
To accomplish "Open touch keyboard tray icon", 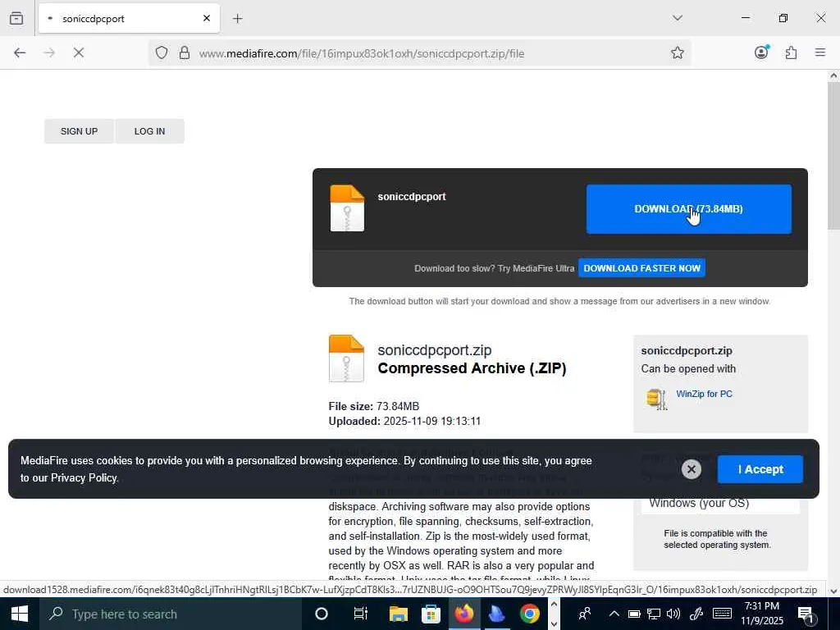I will (x=722, y=614).
